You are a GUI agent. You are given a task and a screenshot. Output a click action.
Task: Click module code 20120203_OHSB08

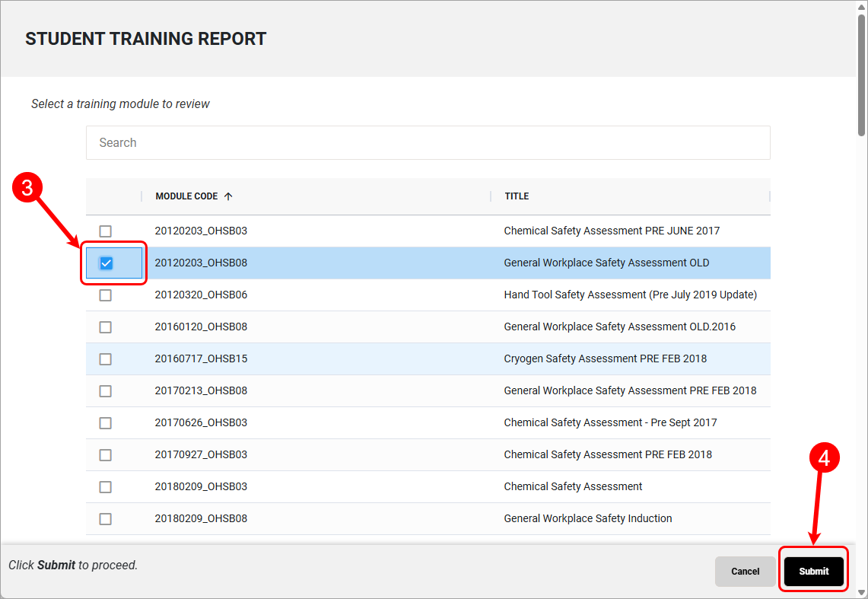201,263
